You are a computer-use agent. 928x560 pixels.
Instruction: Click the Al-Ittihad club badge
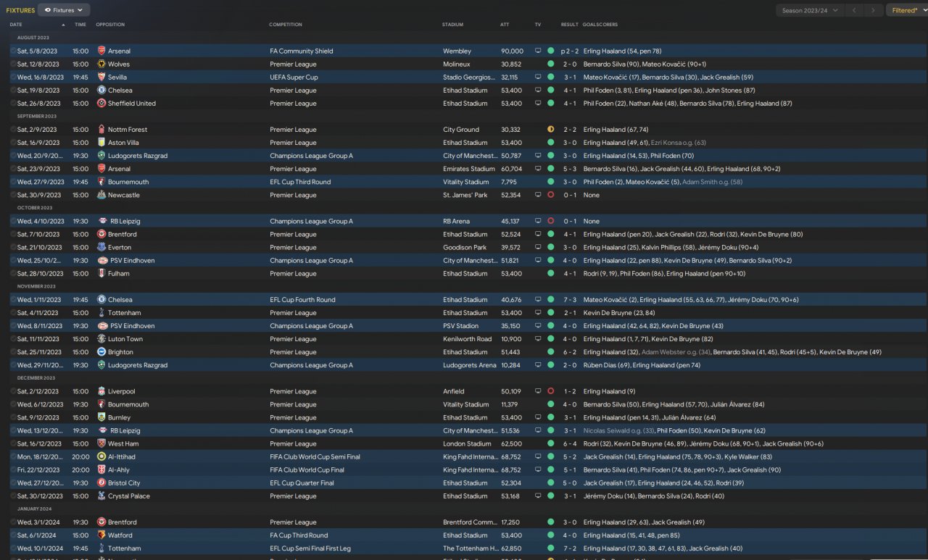[101, 457]
